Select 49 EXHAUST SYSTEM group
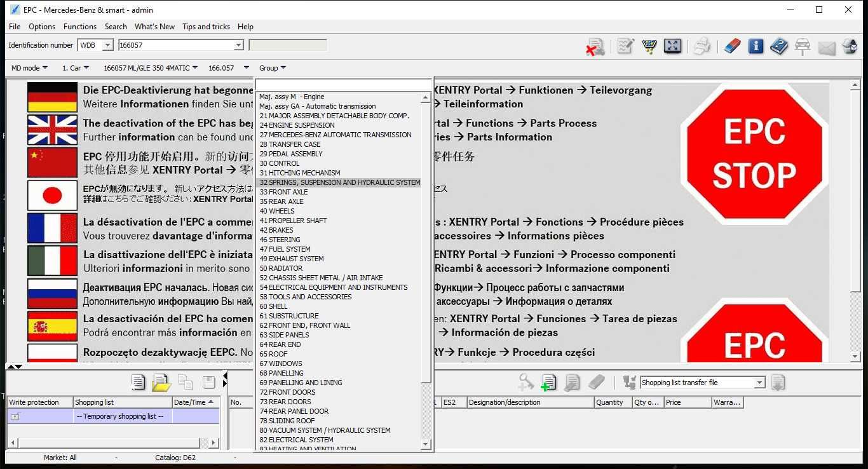The width and height of the screenshot is (868, 469). [339, 259]
